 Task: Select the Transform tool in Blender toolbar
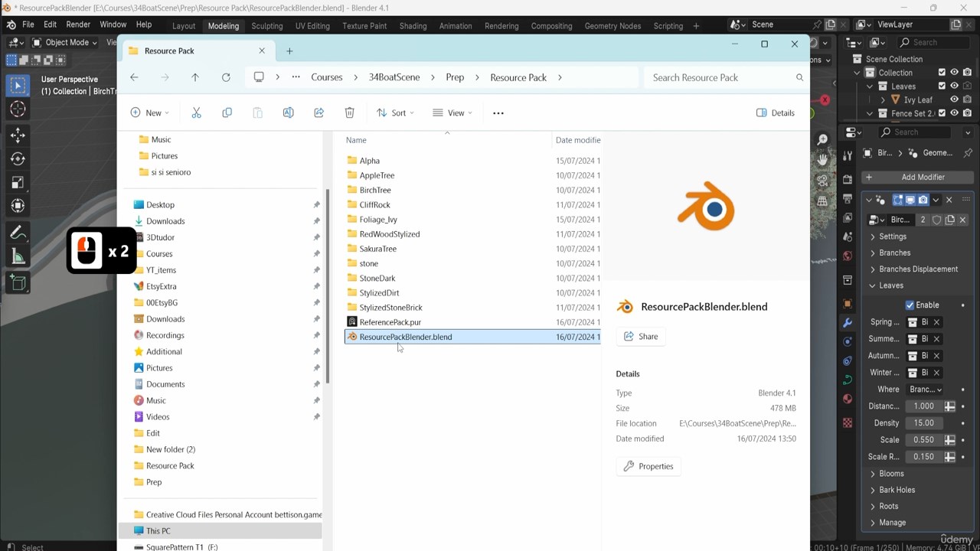point(18,206)
